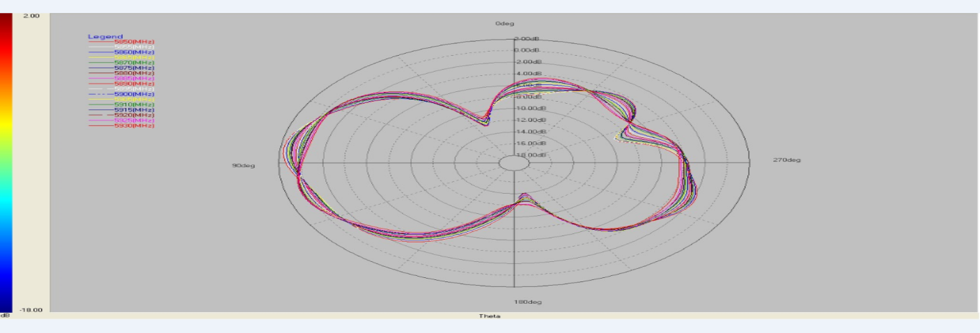Screen dimensions: 980x333
Task: Click the 90deg angle label
Action: (x=244, y=165)
